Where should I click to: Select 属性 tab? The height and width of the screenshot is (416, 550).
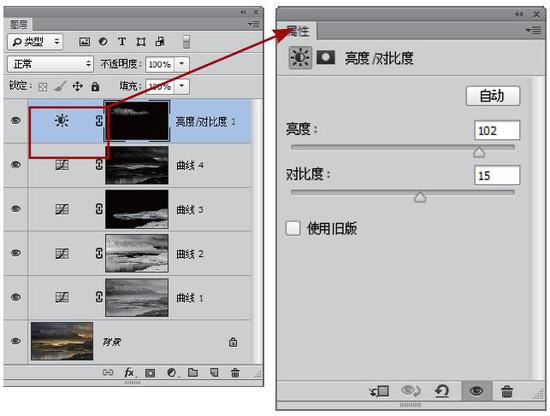pyautogui.click(x=297, y=31)
